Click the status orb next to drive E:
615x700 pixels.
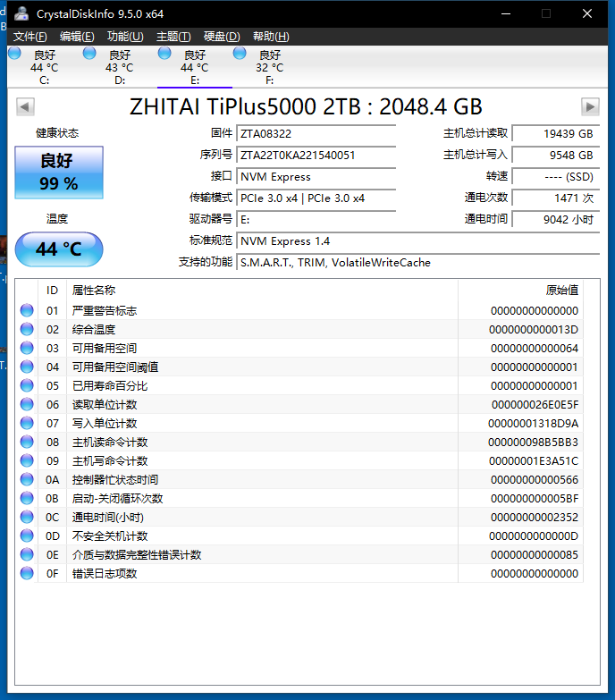[164, 53]
